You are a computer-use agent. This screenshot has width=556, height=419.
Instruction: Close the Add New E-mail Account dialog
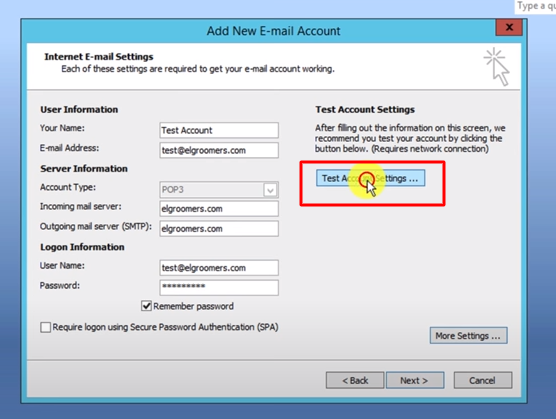[x=509, y=27]
